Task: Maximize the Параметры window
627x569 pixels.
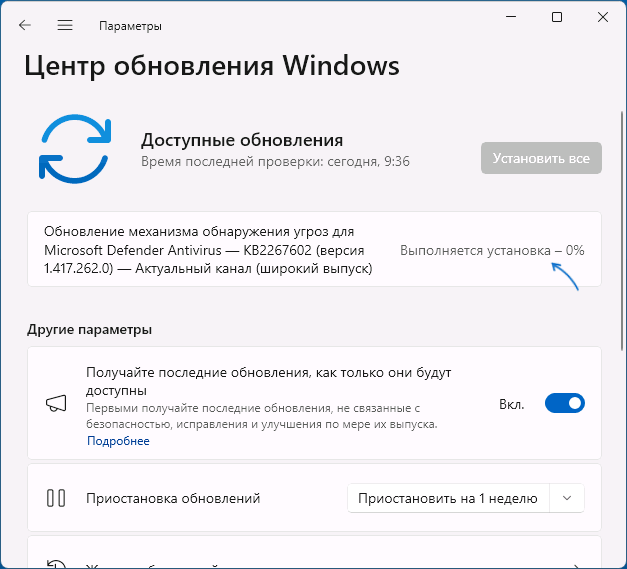Action: [557, 17]
